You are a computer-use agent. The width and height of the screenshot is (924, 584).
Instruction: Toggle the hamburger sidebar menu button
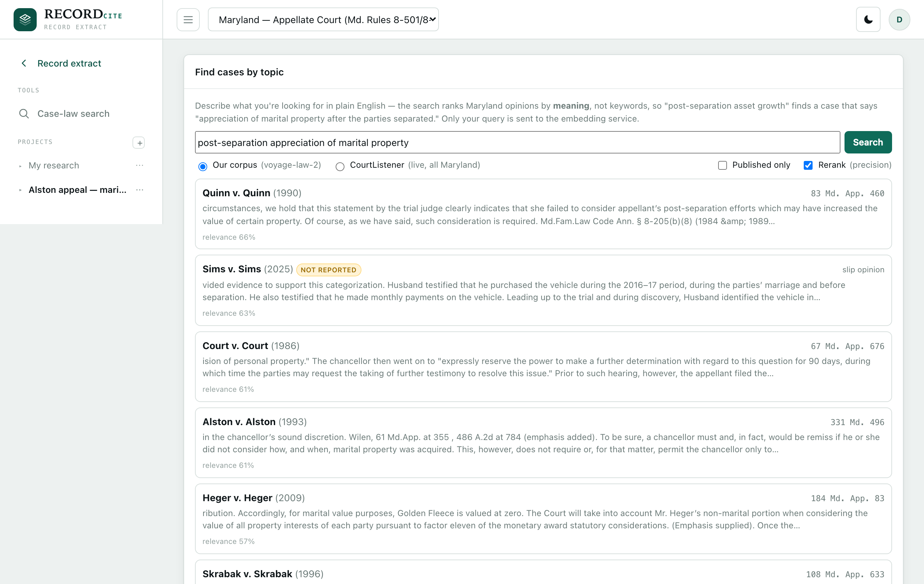click(x=188, y=20)
